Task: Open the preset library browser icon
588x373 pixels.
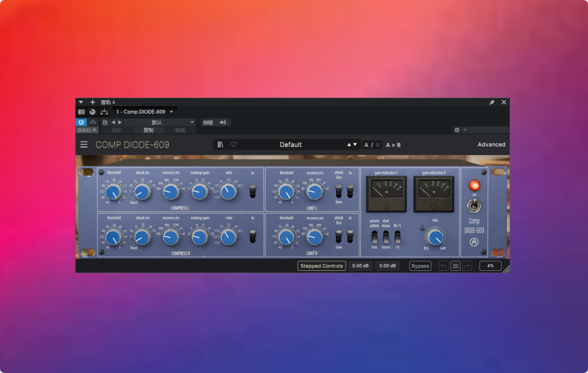Action: coord(220,145)
